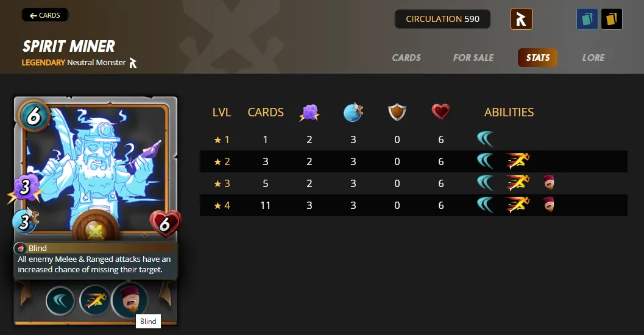644x335 pixels.
Task: Click the edition icon next to Circulation
Action: click(x=521, y=19)
